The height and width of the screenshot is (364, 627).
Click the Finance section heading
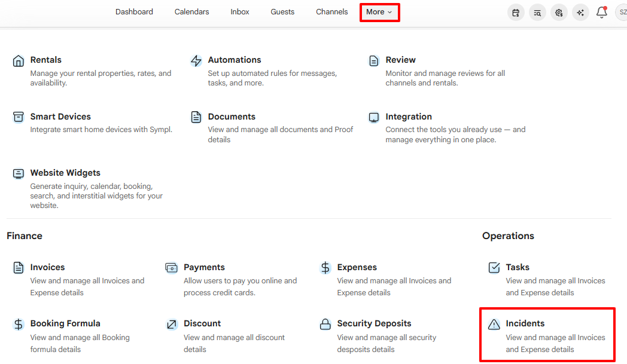coord(25,235)
